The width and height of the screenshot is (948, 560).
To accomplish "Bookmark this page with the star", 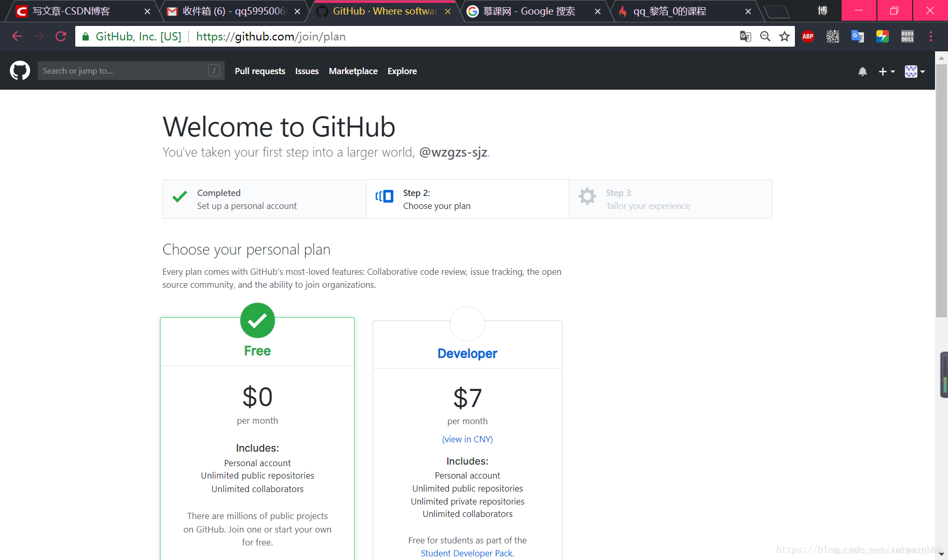I will click(785, 36).
